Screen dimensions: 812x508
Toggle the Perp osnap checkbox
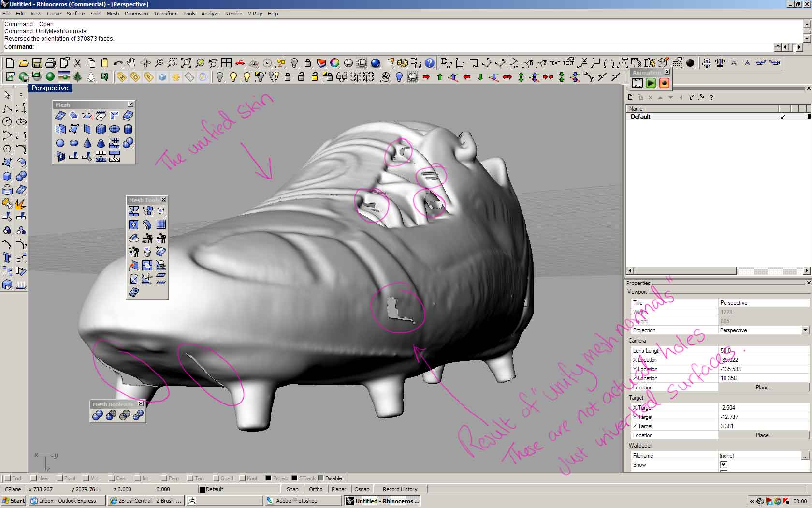pyautogui.click(x=164, y=478)
